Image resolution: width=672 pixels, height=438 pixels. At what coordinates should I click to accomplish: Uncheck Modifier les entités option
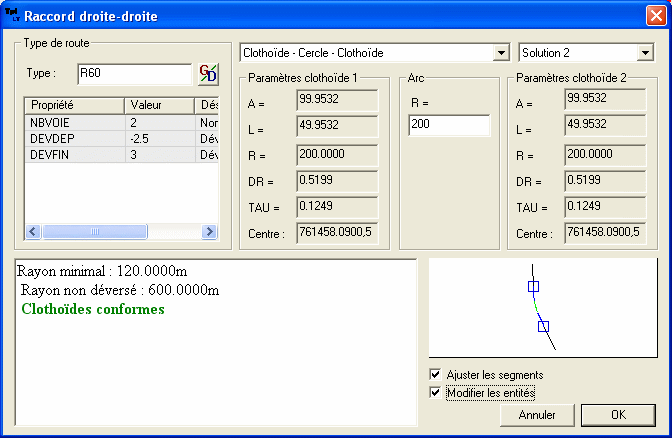(435, 393)
